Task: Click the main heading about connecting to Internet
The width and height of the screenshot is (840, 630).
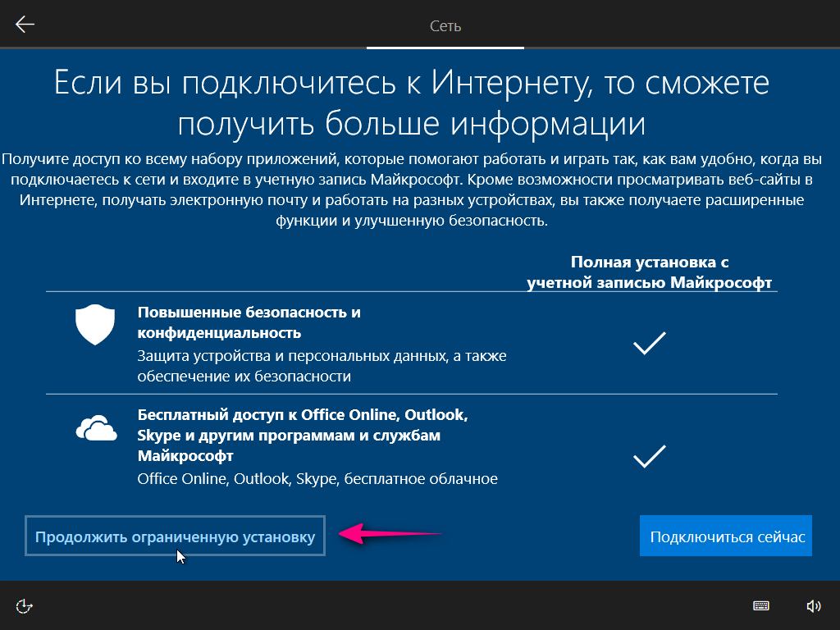Action: 412,103
